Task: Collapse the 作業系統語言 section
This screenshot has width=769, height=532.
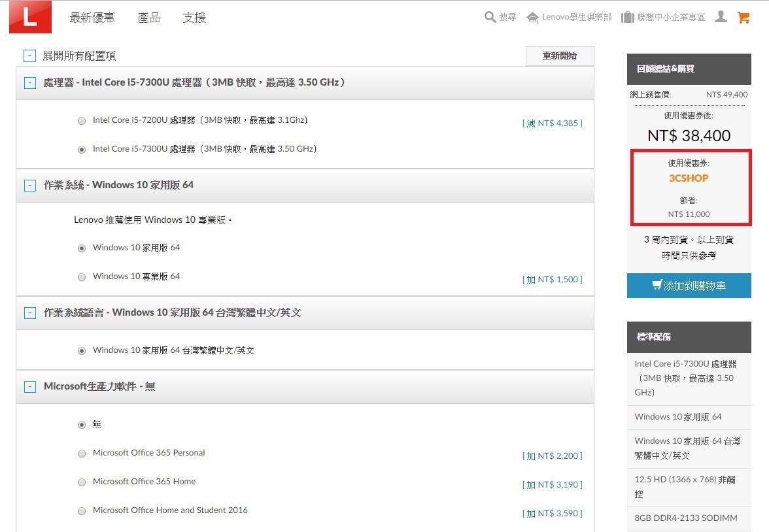Action: (30, 313)
